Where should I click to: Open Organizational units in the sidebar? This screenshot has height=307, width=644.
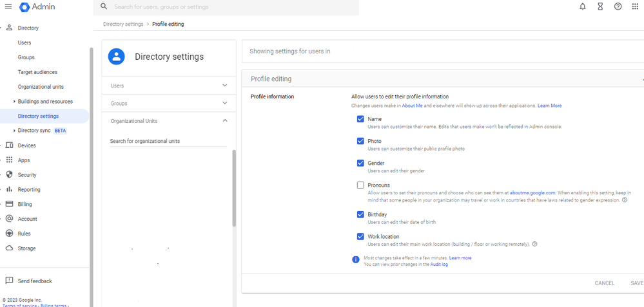click(41, 87)
